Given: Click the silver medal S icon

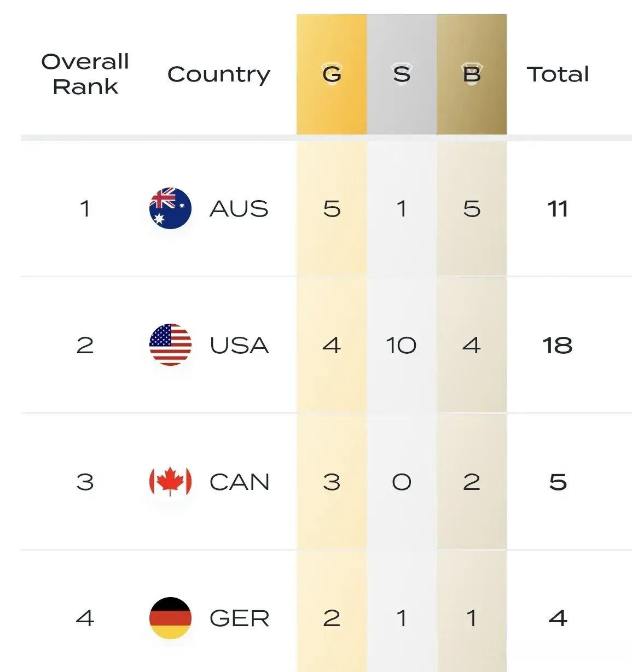Looking at the screenshot, I should pyautogui.click(x=402, y=74).
